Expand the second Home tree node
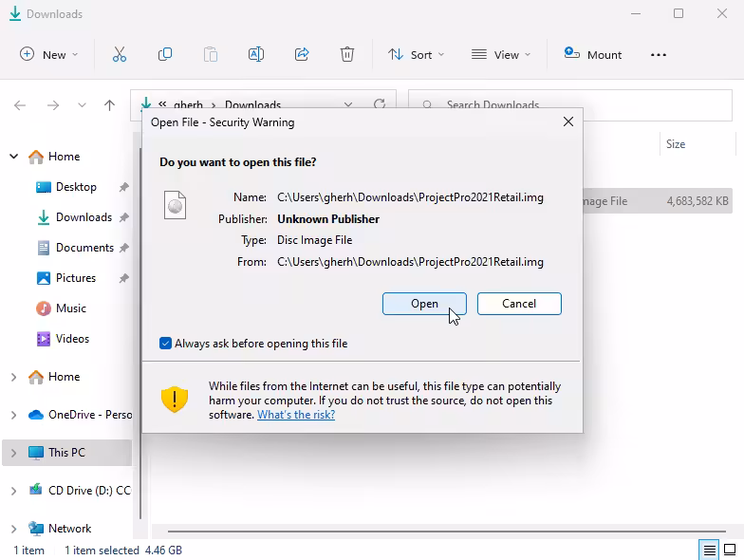This screenshot has height=560, width=744. [x=13, y=377]
